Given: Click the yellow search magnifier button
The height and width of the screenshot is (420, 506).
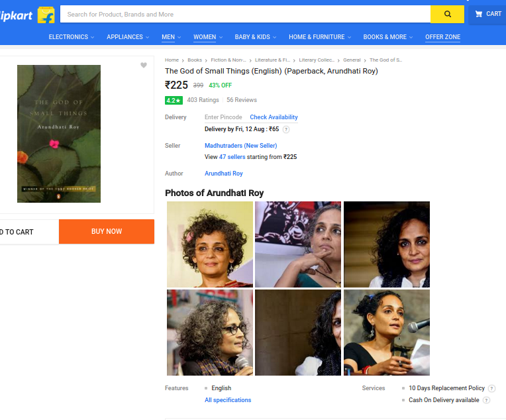Looking at the screenshot, I should click(447, 14).
